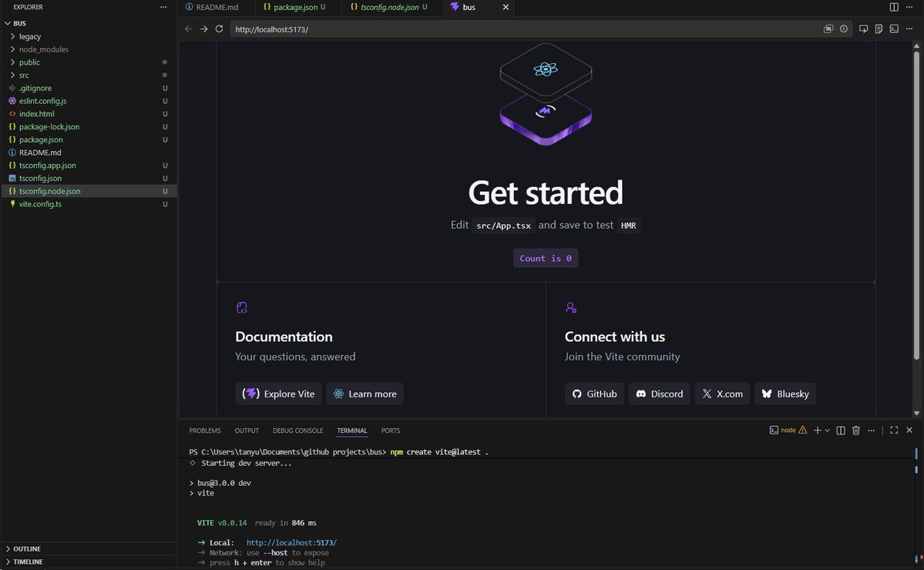Click the notepad icon in browser toolbar
Viewport: 924px width, 570px height.
879,28
